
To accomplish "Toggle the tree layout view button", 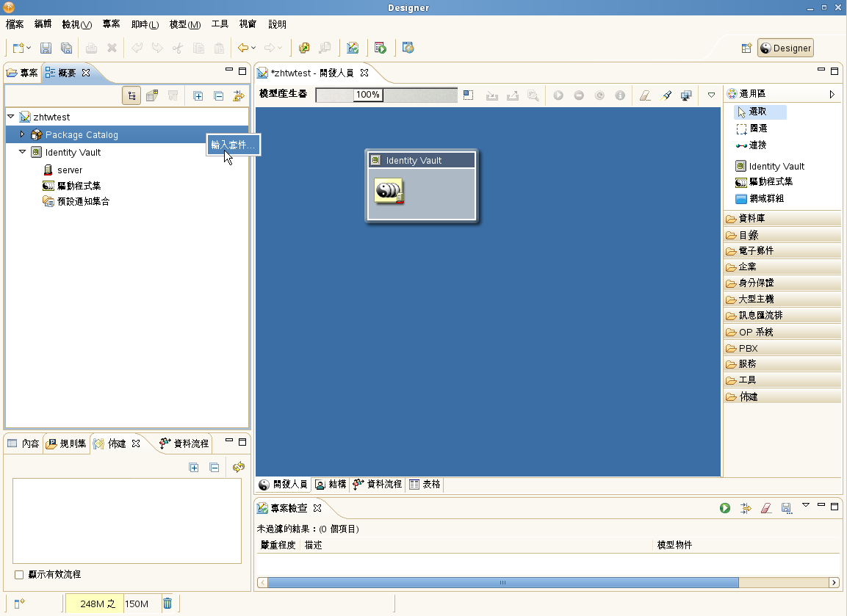I will pyautogui.click(x=131, y=96).
